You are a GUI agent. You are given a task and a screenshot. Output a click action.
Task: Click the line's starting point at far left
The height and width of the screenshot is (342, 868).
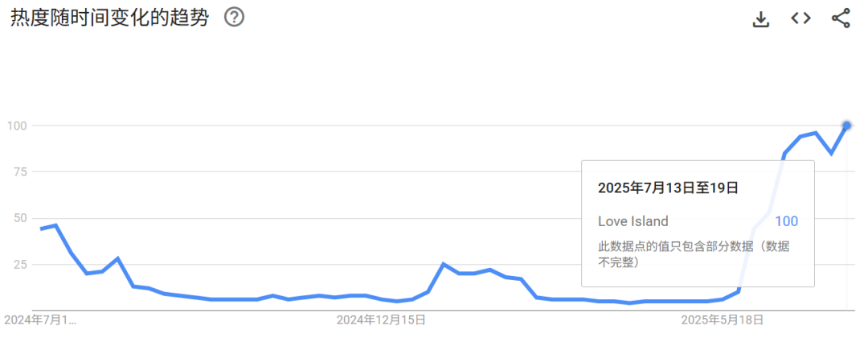41,229
